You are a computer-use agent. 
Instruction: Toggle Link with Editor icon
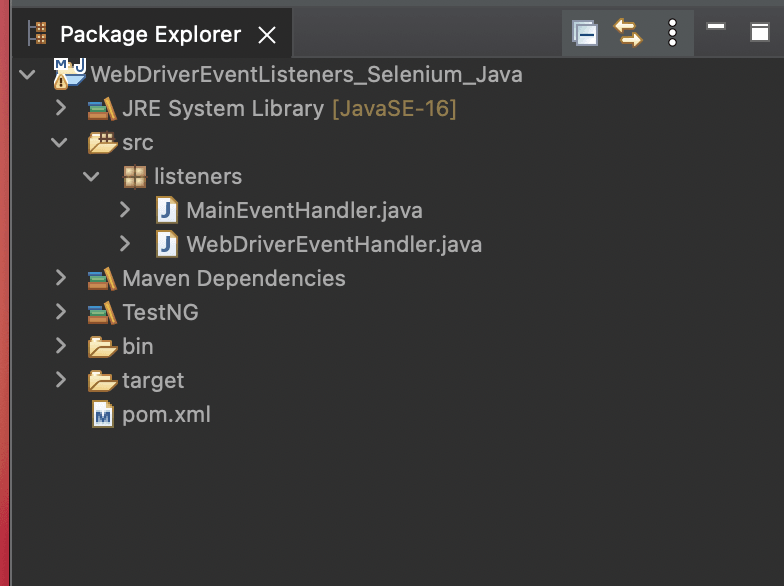pos(628,34)
